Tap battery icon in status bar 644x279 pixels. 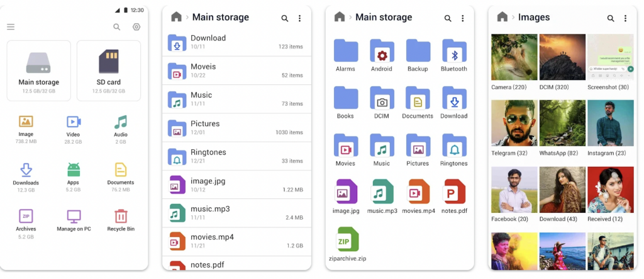(126, 10)
